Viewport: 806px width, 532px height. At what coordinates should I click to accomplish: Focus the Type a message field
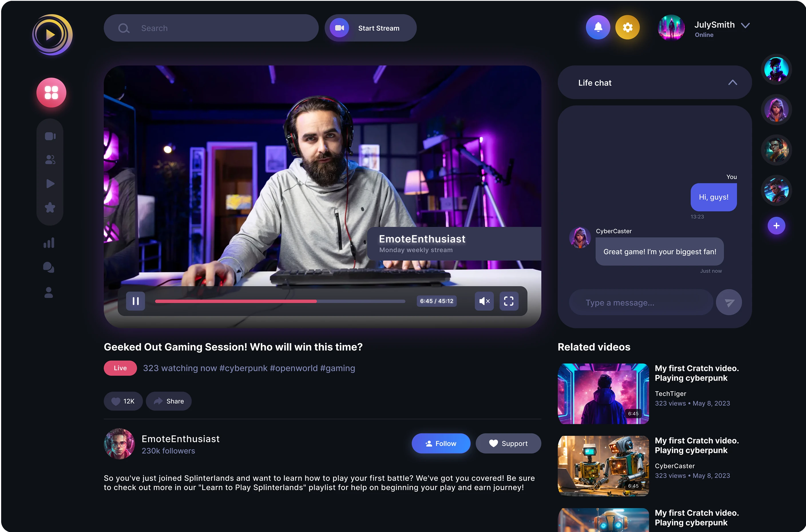coord(641,302)
